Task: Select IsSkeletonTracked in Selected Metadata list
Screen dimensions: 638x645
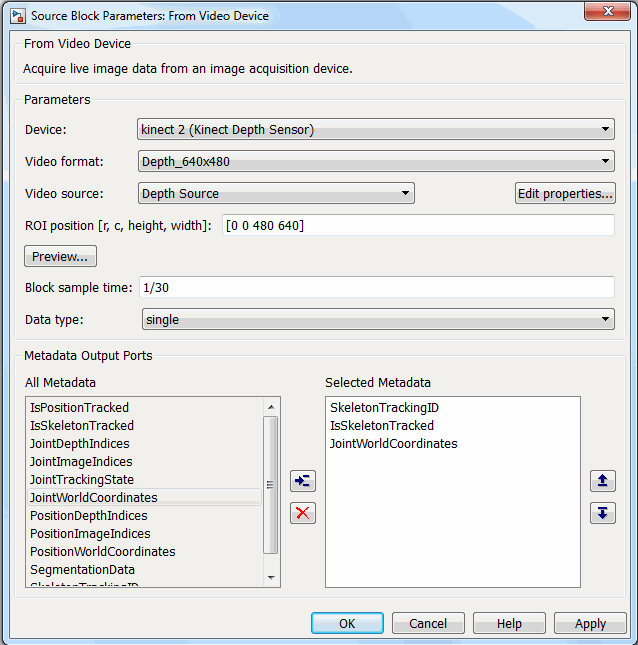Action: [452, 426]
